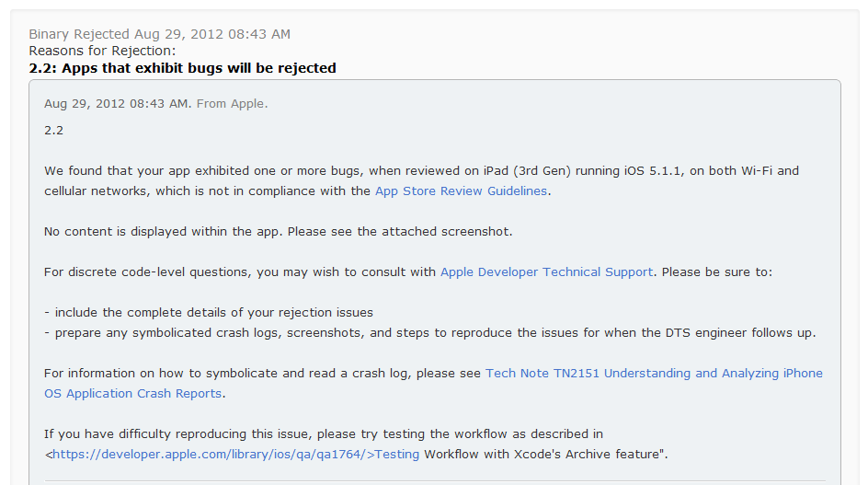Click the 'prepare any symbolicated crash logs' bullet
The image size is (868, 485).
[430, 333]
